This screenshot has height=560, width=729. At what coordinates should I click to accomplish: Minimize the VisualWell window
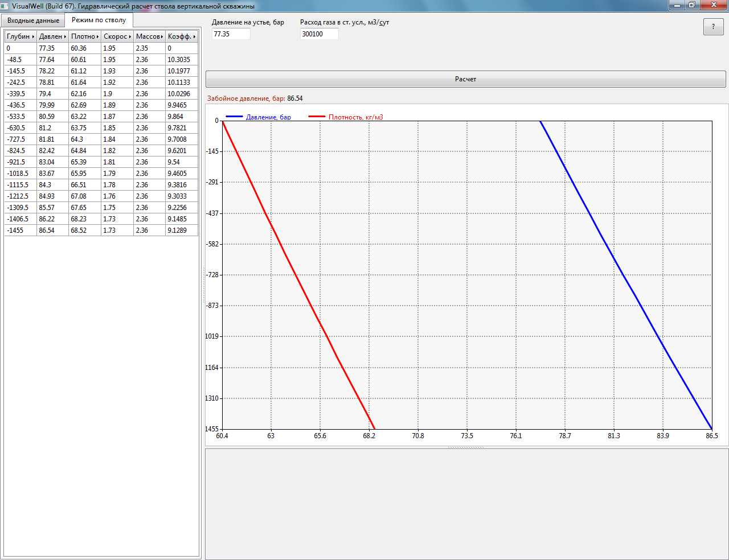tap(677, 5)
